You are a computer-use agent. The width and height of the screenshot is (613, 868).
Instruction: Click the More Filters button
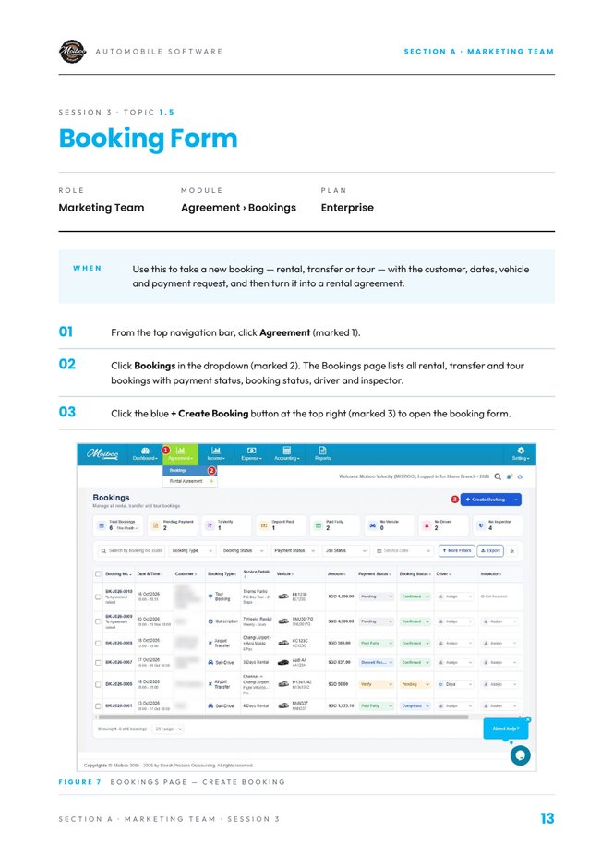456,550
